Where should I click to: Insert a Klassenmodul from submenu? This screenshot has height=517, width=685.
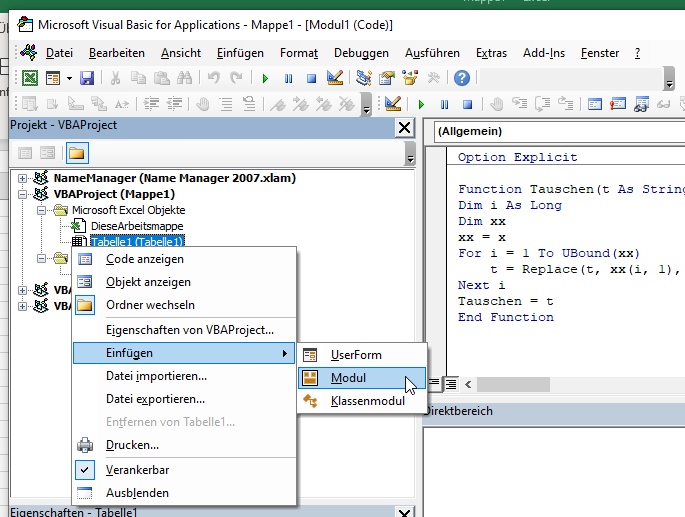[362, 401]
